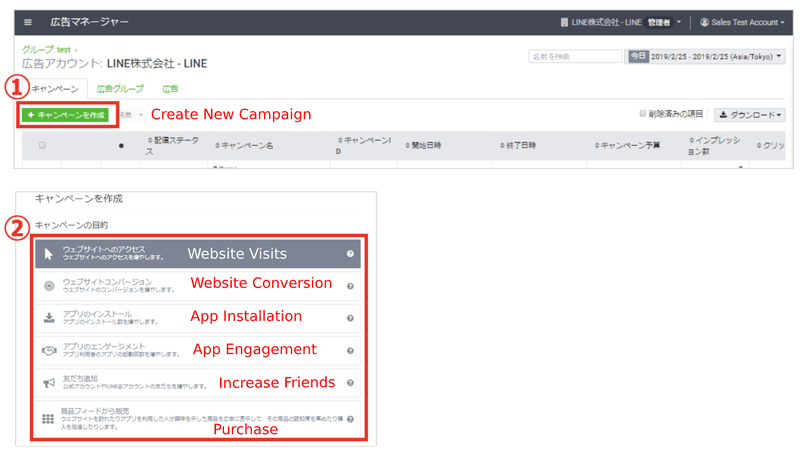Open help icon for ウェブサイトコンバージョン
The height and width of the screenshot is (455, 800).
click(350, 286)
